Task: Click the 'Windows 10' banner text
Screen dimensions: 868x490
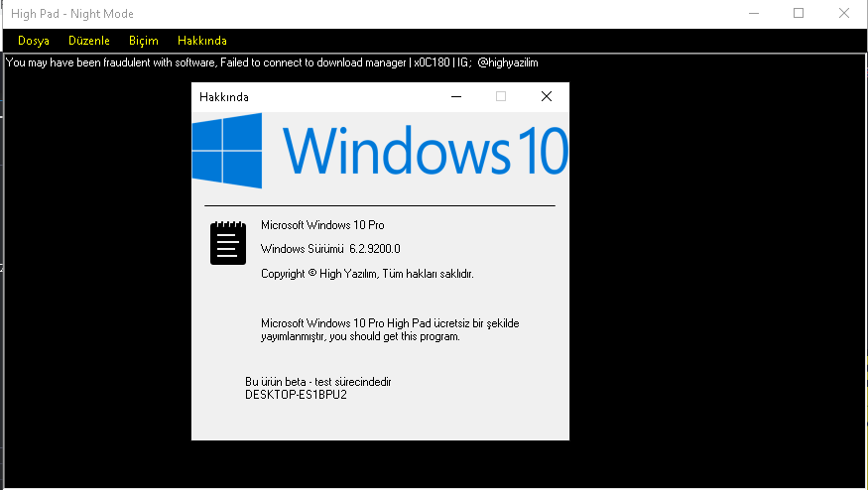Action: [x=426, y=151]
